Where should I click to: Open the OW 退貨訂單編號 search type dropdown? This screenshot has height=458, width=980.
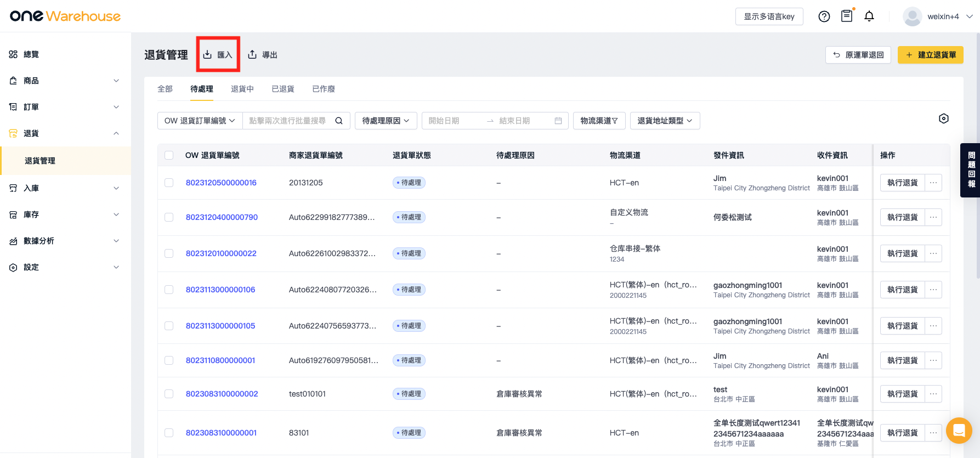click(200, 121)
